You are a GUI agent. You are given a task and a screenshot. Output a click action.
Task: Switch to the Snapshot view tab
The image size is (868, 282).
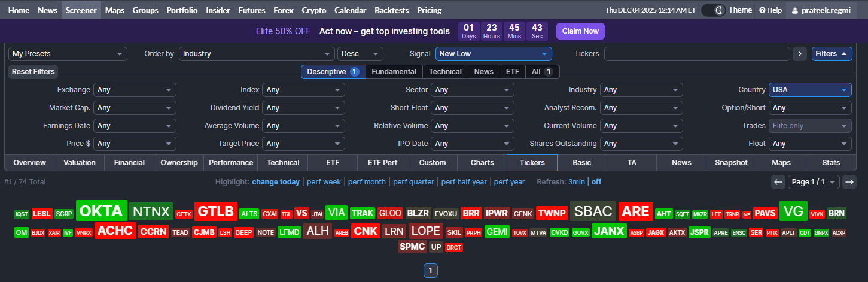(x=731, y=163)
